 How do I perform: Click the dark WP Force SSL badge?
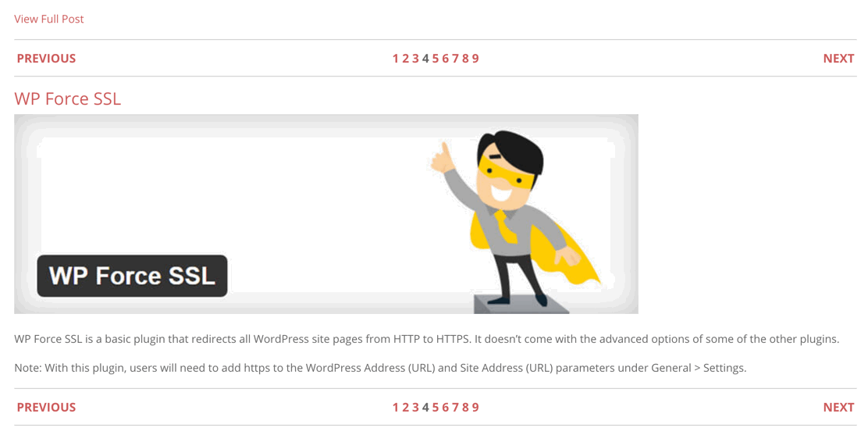coord(132,276)
